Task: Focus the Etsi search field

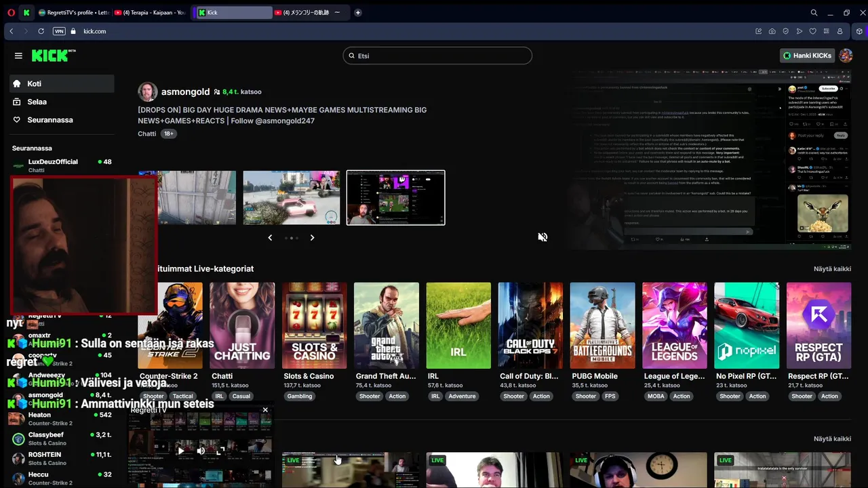Action: (x=437, y=56)
